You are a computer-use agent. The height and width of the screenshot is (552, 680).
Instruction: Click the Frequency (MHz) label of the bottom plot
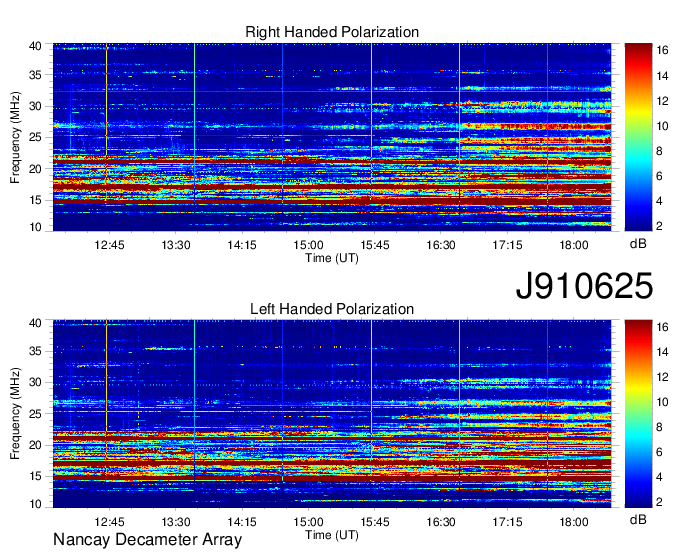(x=15, y=414)
